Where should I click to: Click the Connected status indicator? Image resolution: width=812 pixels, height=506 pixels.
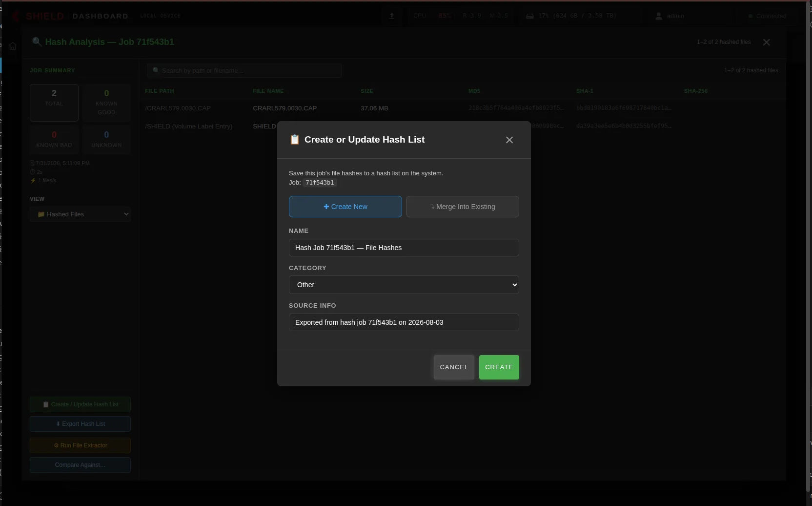click(767, 16)
